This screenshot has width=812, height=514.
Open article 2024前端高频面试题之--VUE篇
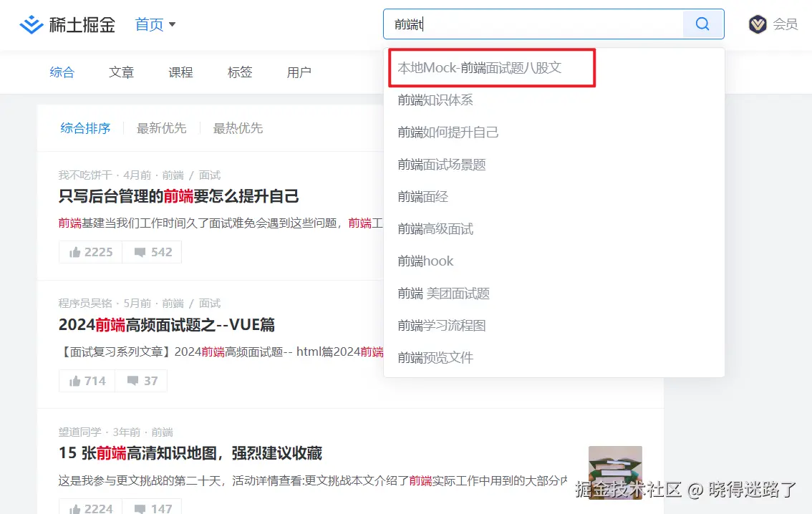point(167,324)
